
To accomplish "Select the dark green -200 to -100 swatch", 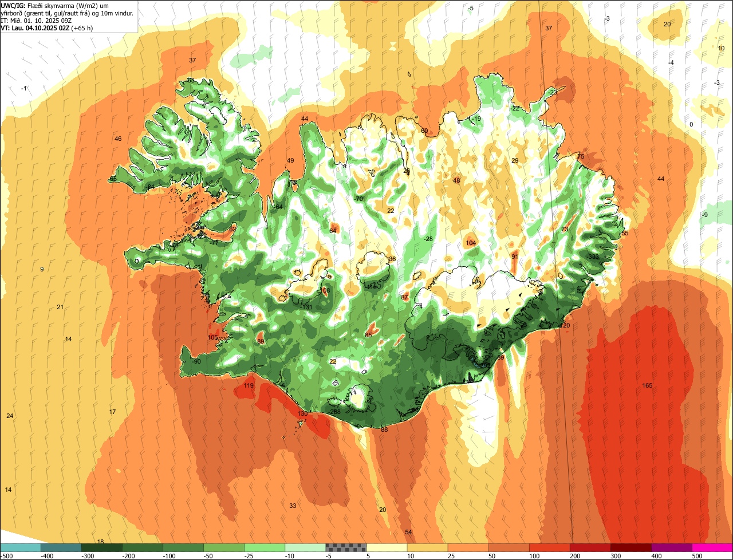I will [142, 547].
